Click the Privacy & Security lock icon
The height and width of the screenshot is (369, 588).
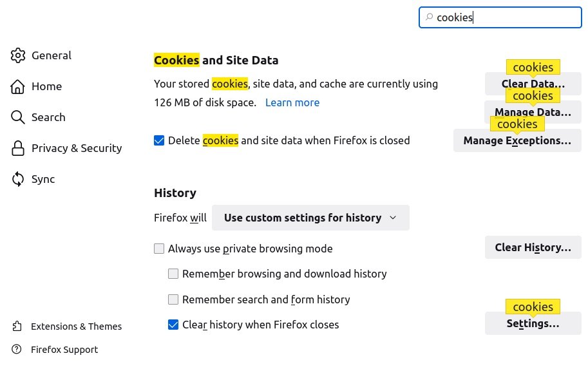coord(18,148)
